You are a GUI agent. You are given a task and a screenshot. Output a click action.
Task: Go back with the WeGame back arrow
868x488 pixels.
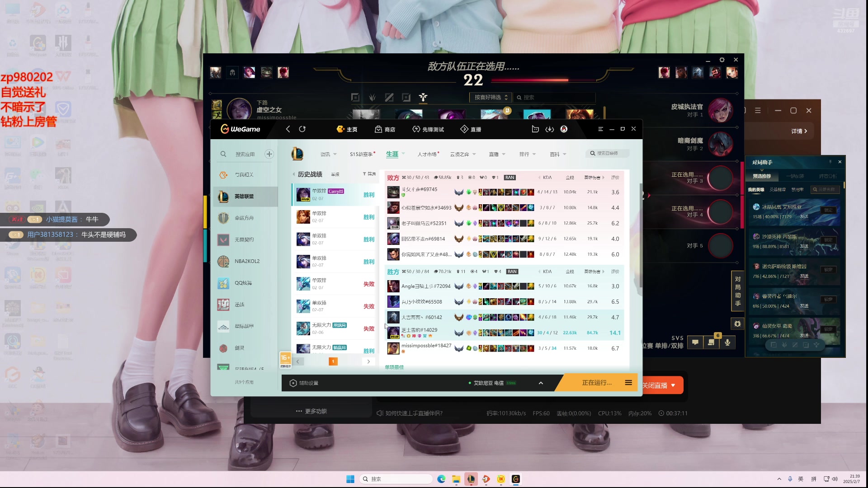[x=288, y=129]
